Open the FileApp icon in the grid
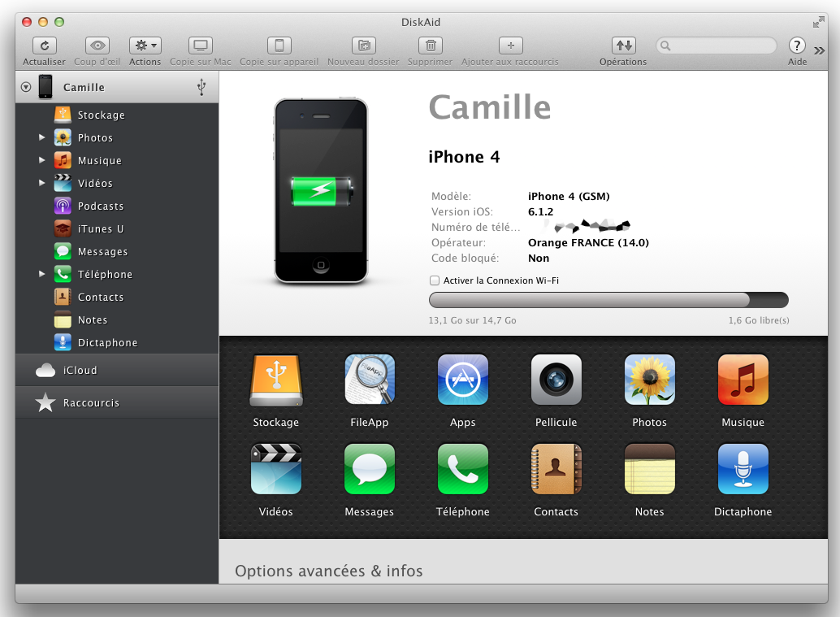The image size is (840, 617). pyautogui.click(x=370, y=380)
